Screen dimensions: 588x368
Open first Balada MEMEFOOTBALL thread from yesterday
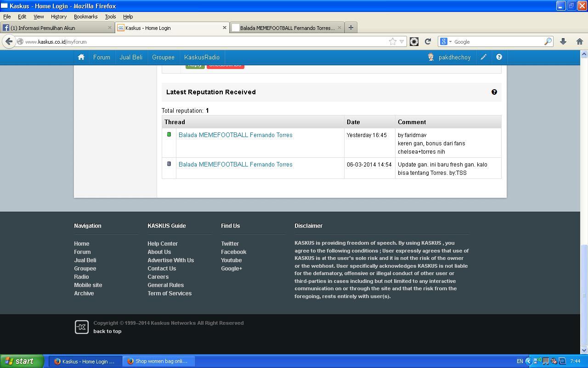pos(235,135)
